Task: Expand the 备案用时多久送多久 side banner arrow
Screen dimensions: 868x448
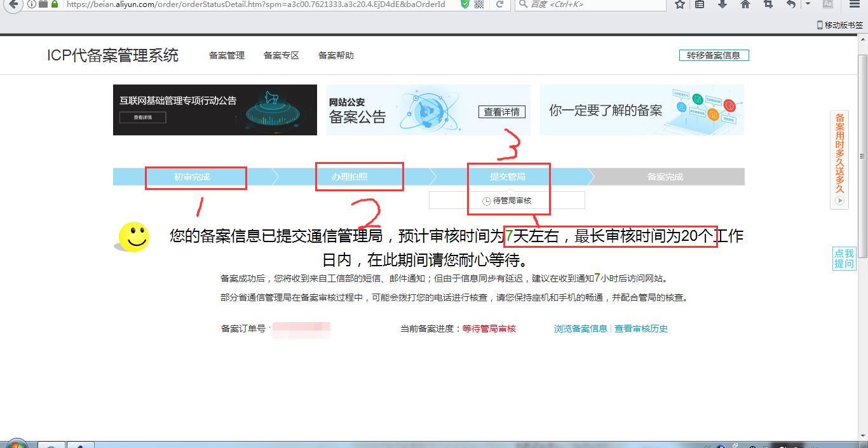Action: tap(839, 201)
